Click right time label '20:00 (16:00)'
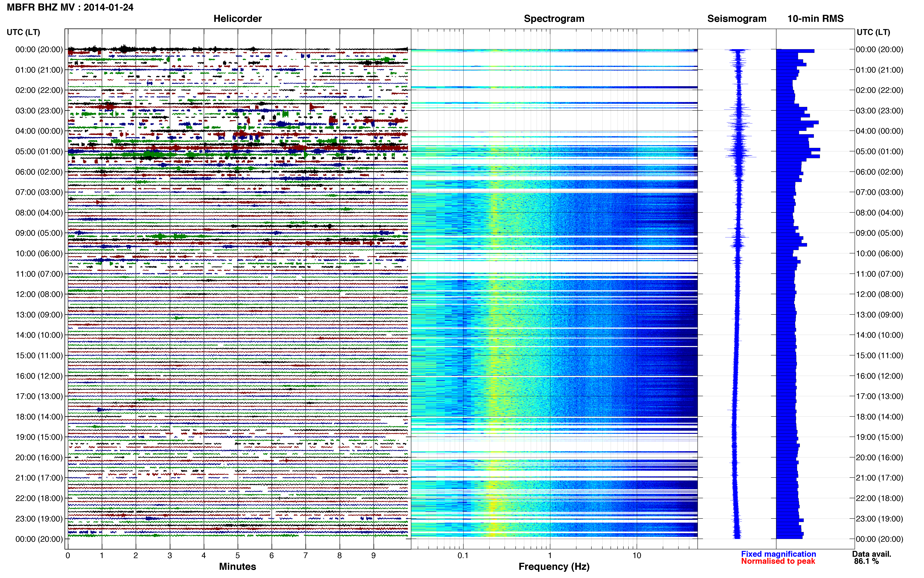 [x=879, y=458]
